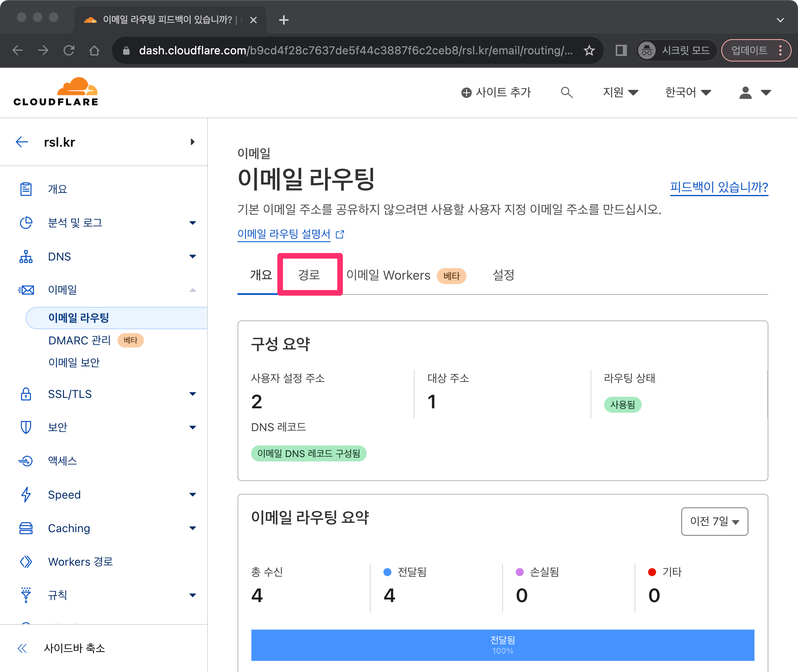Expand the 보안 section arrow
This screenshot has width=798, height=672.
pos(193,427)
